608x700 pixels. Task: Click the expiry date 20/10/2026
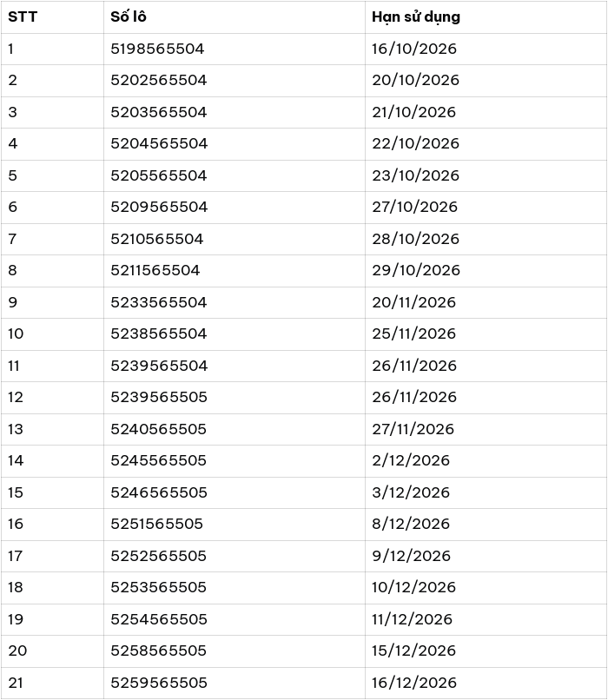pos(415,80)
